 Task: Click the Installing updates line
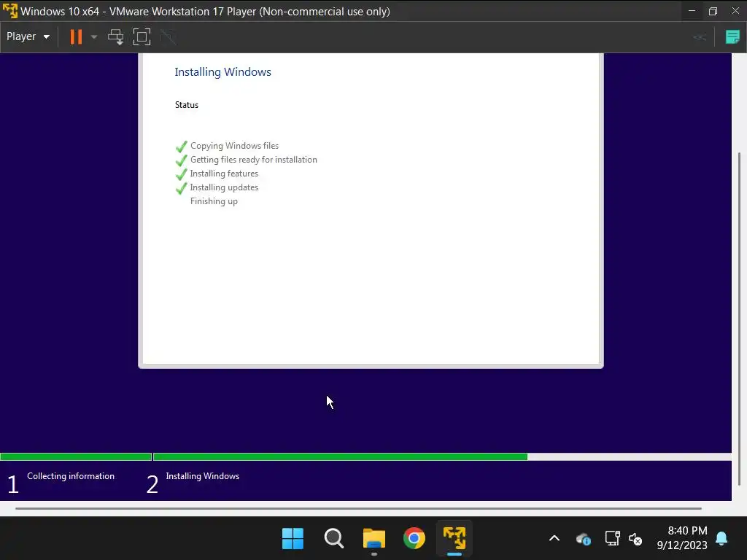click(x=224, y=187)
